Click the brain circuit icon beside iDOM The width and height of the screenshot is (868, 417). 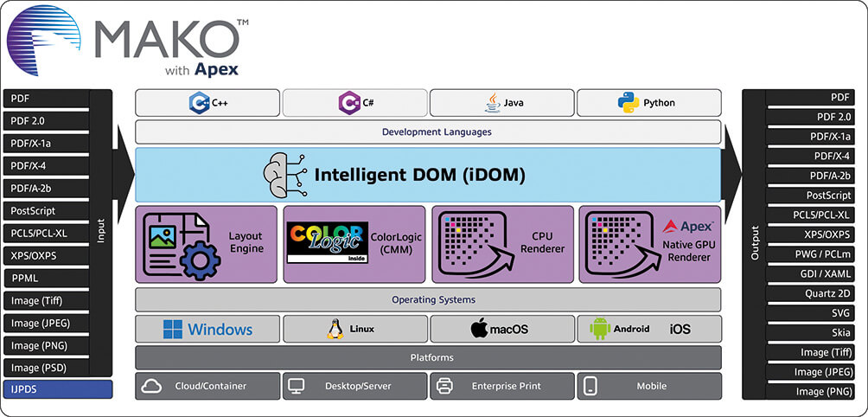pyautogui.click(x=285, y=175)
